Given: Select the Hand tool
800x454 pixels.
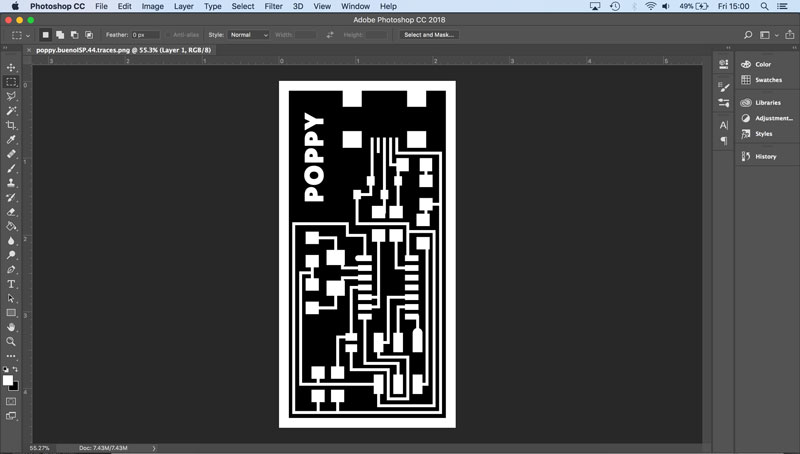Looking at the screenshot, I should click(x=11, y=327).
